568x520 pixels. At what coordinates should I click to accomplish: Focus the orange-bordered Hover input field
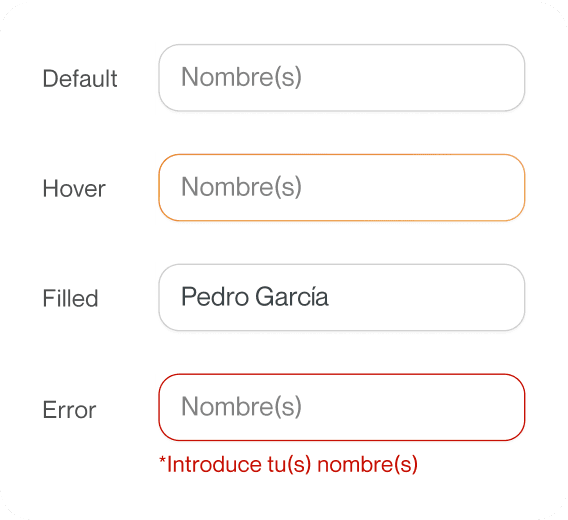pyautogui.click(x=342, y=187)
